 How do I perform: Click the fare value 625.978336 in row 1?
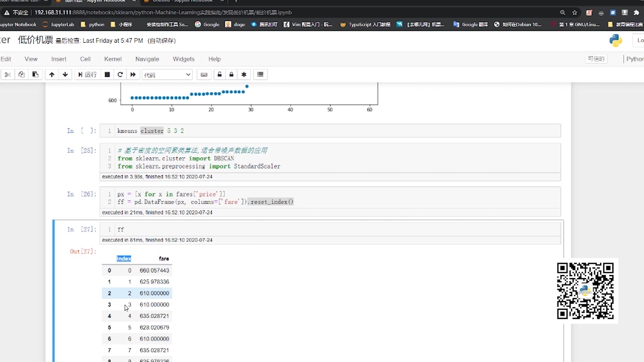tap(154, 282)
